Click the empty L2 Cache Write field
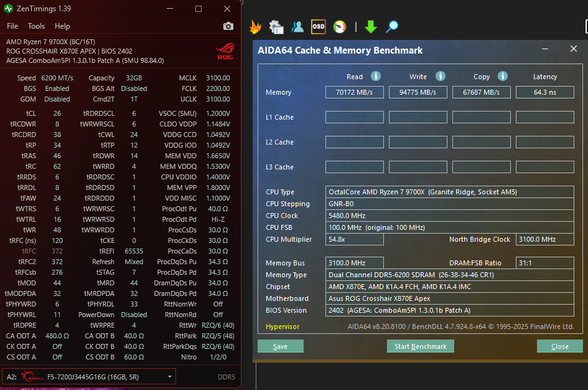 pos(418,142)
